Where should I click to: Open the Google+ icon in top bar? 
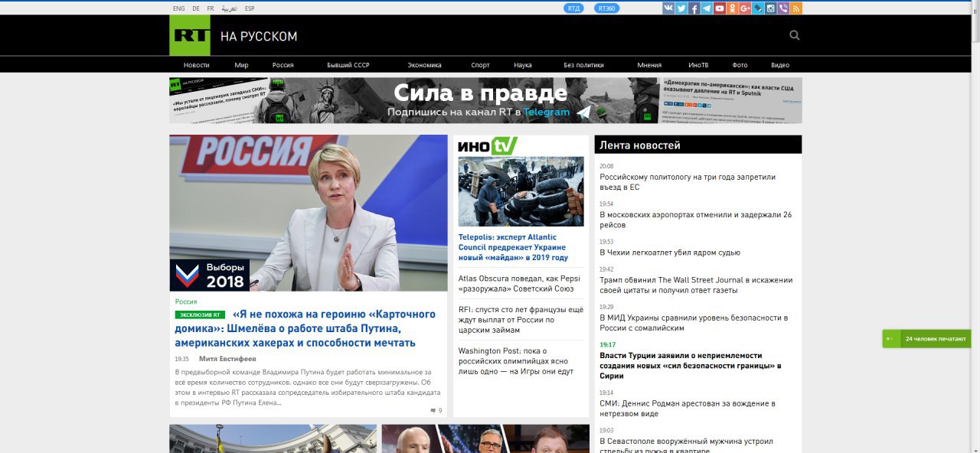745,8
